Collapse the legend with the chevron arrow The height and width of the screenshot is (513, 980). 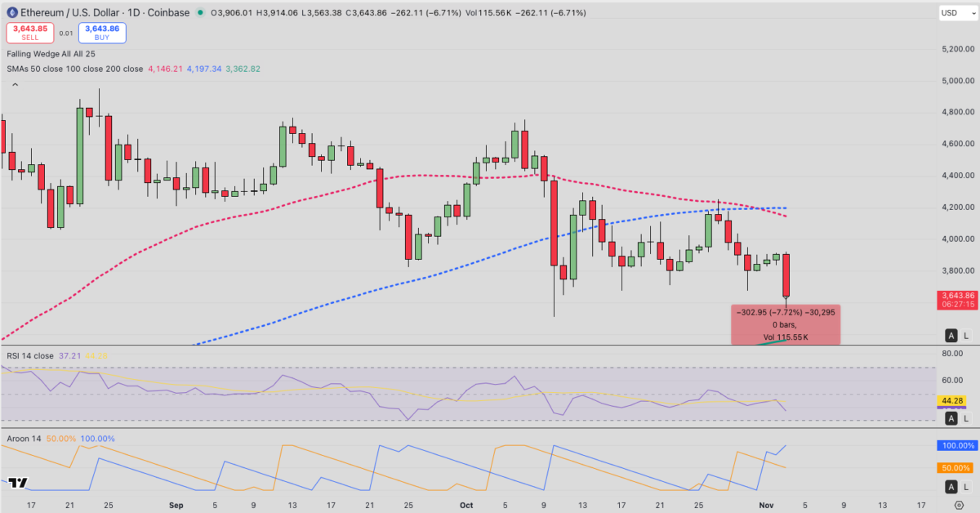pyautogui.click(x=15, y=84)
